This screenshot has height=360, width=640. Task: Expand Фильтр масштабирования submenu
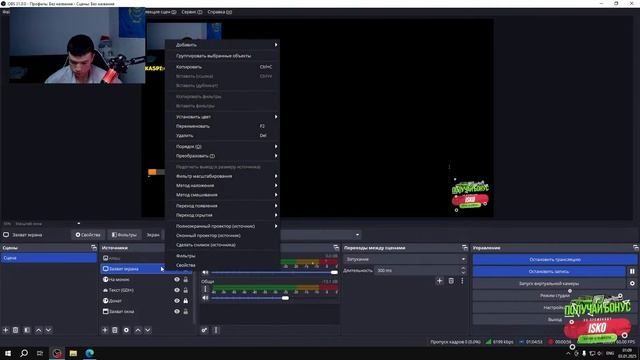tap(222, 176)
